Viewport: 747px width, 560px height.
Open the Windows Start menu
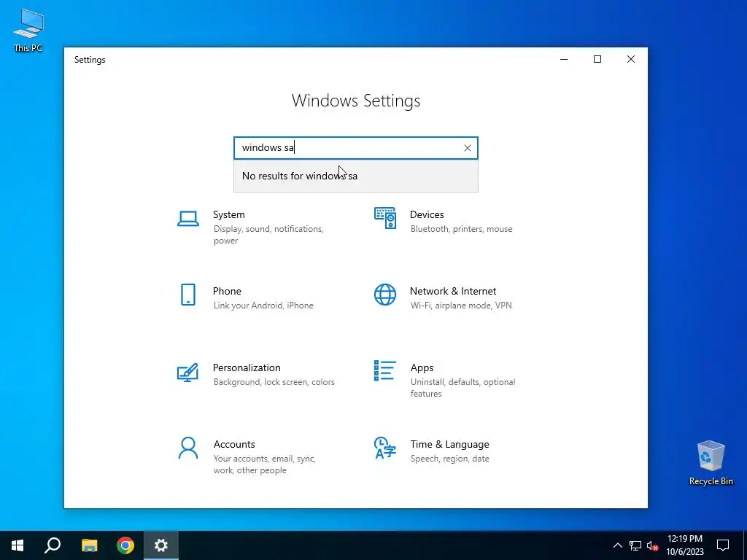click(18, 545)
